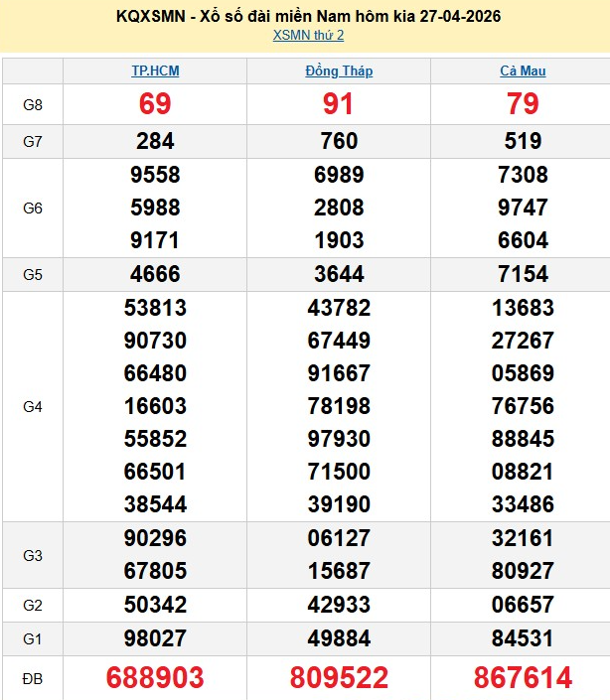
Task: Click the G2 number 42933
Action: coord(339,605)
